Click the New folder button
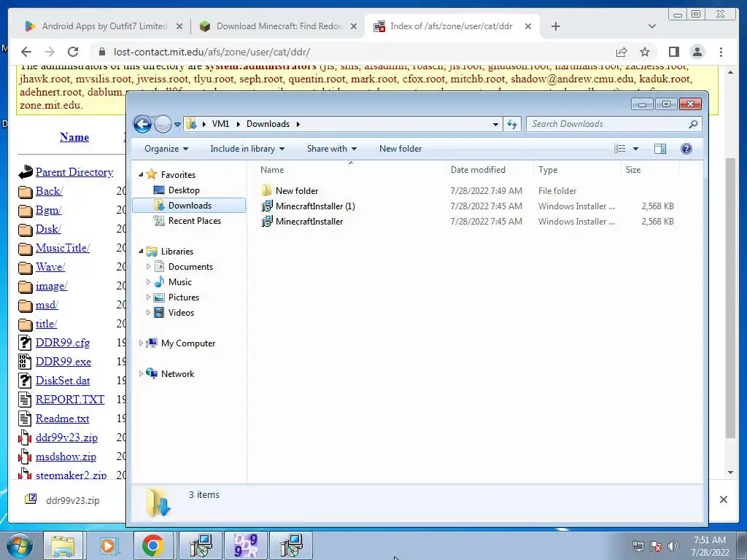Screen dimensions: 747x560 [400, 149]
